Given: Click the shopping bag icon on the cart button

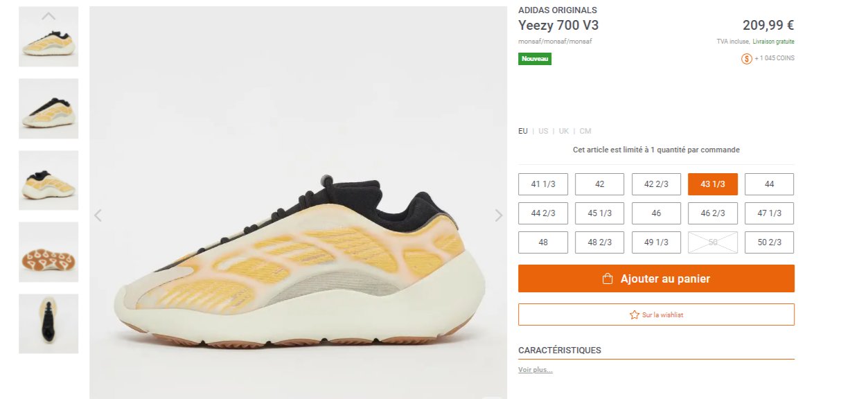Looking at the screenshot, I should (x=608, y=279).
